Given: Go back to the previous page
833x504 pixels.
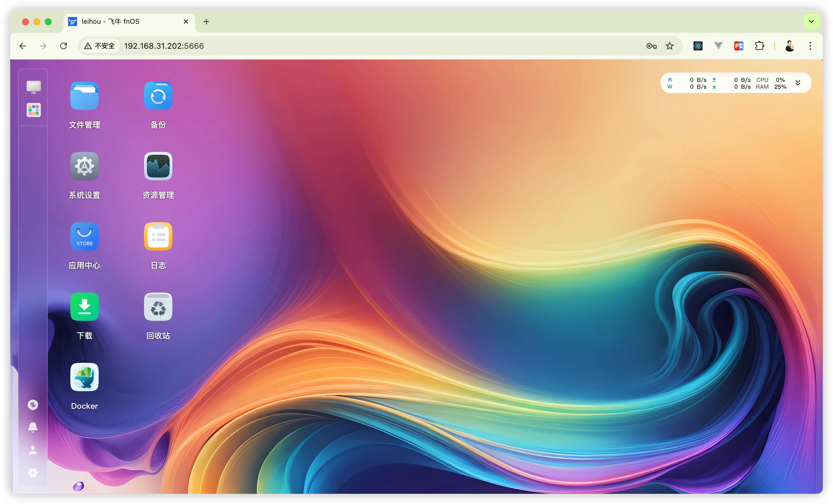Looking at the screenshot, I should [x=23, y=46].
